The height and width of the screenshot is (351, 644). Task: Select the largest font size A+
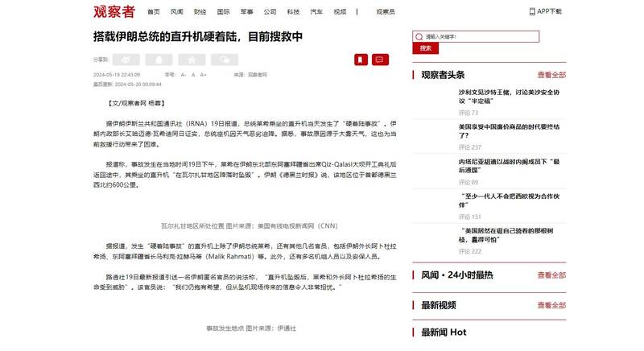[x=204, y=74]
